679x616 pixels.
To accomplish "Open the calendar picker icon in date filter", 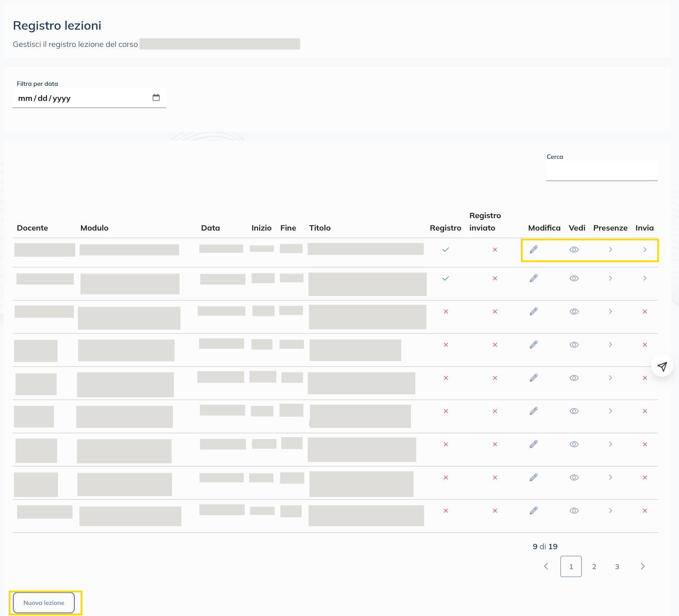I will click(156, 98).
